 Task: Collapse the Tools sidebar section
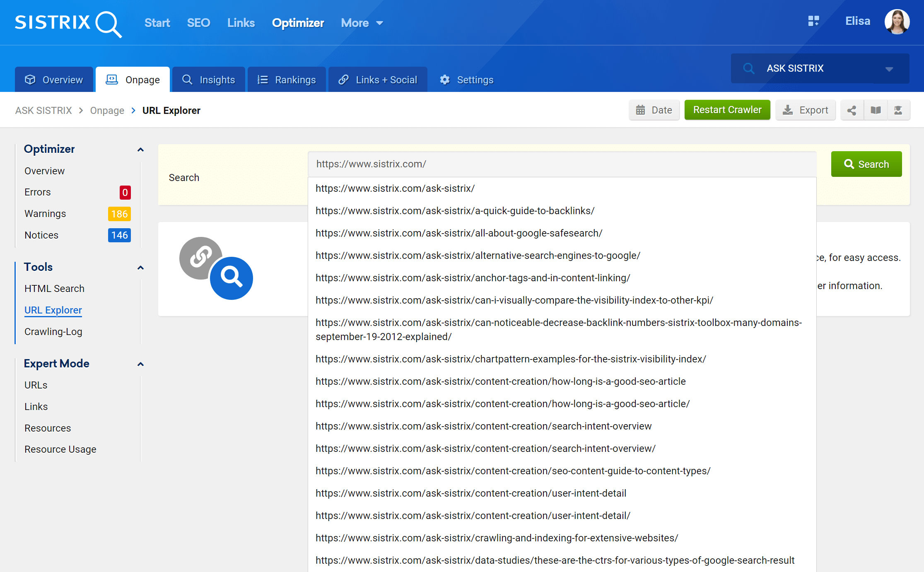click(x=140, y=268)
